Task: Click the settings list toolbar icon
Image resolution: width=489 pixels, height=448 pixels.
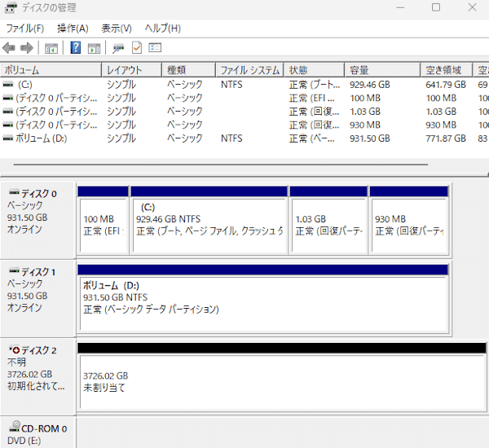Action: 155,48
